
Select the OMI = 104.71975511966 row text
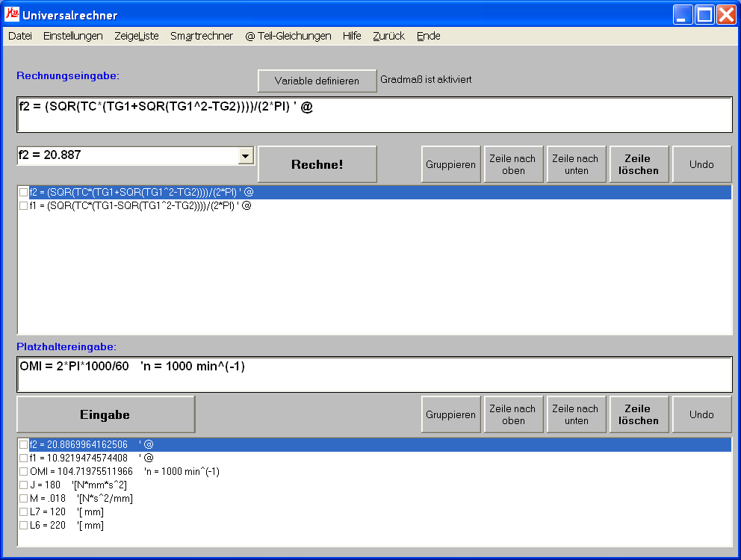(125, 472)
